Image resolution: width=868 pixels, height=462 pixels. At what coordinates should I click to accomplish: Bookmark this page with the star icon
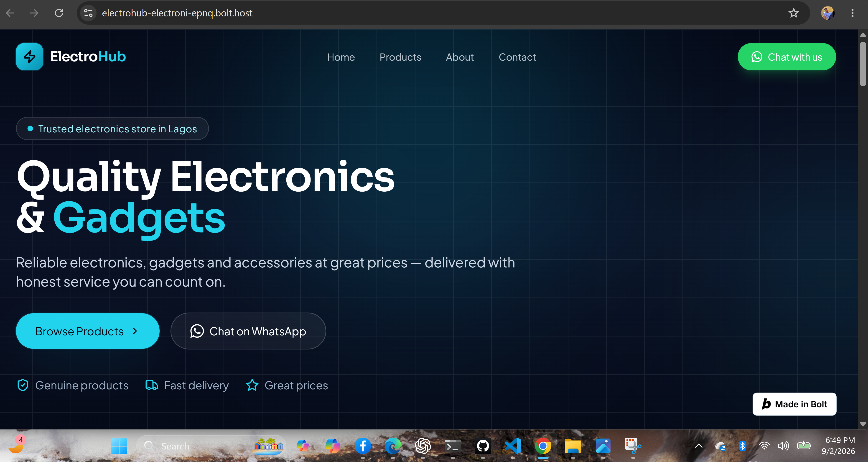794,13
